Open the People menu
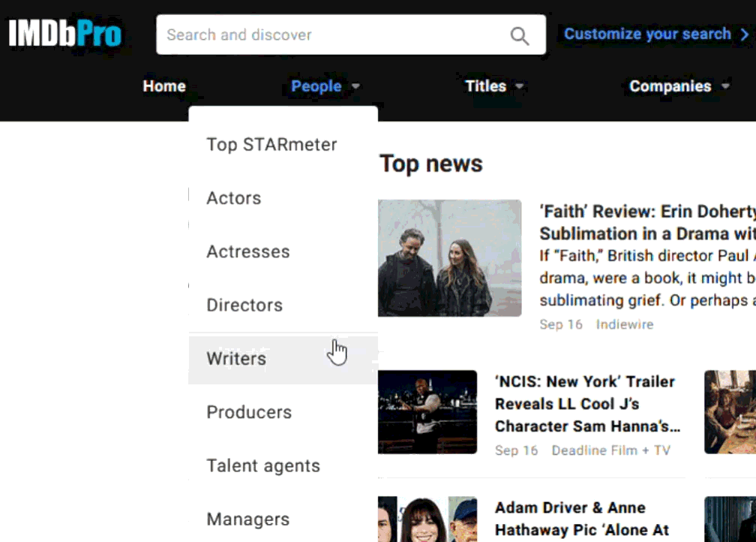 point(316,86)
